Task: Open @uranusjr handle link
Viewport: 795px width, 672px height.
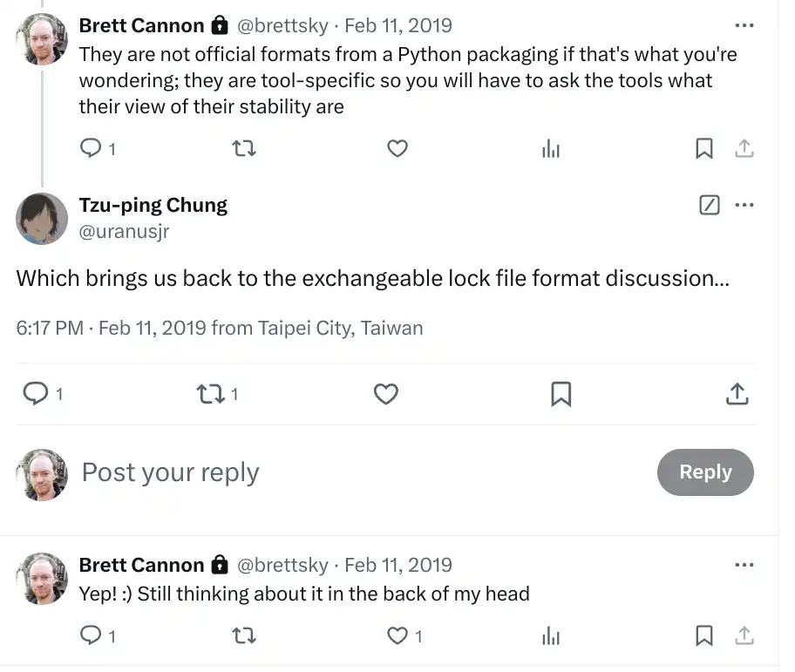Action: coord(124,232)
